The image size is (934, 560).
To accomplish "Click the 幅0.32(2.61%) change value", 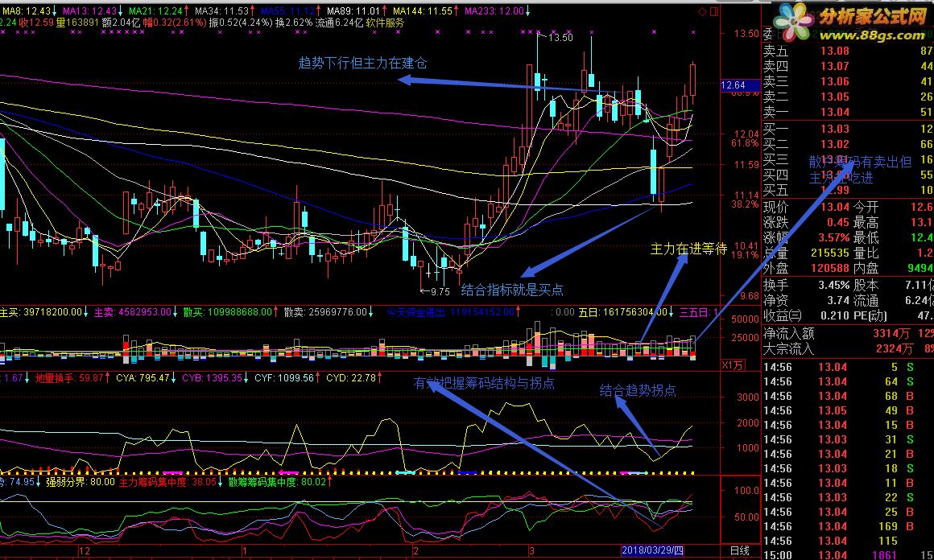I will pos(174,23).
